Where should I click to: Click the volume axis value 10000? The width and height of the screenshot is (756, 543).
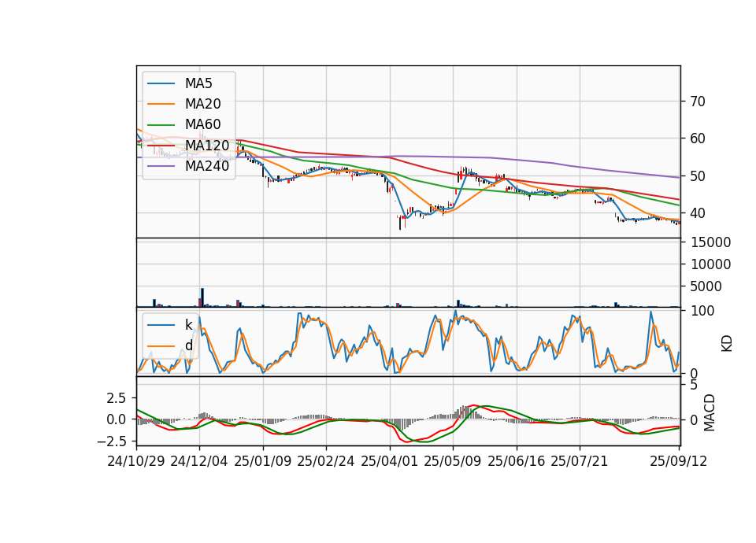tap(710, 264)
